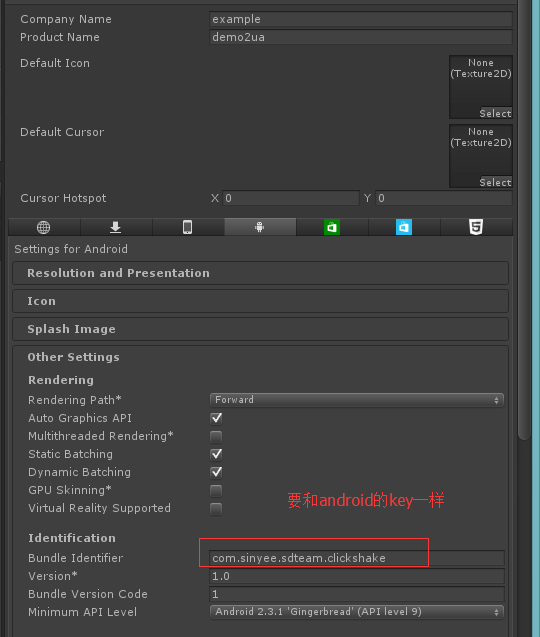Image resolution: width=540 pixels, height=637 pixels.
Task: Expand Resolution and Presentation section
Action: click(260, 273)
